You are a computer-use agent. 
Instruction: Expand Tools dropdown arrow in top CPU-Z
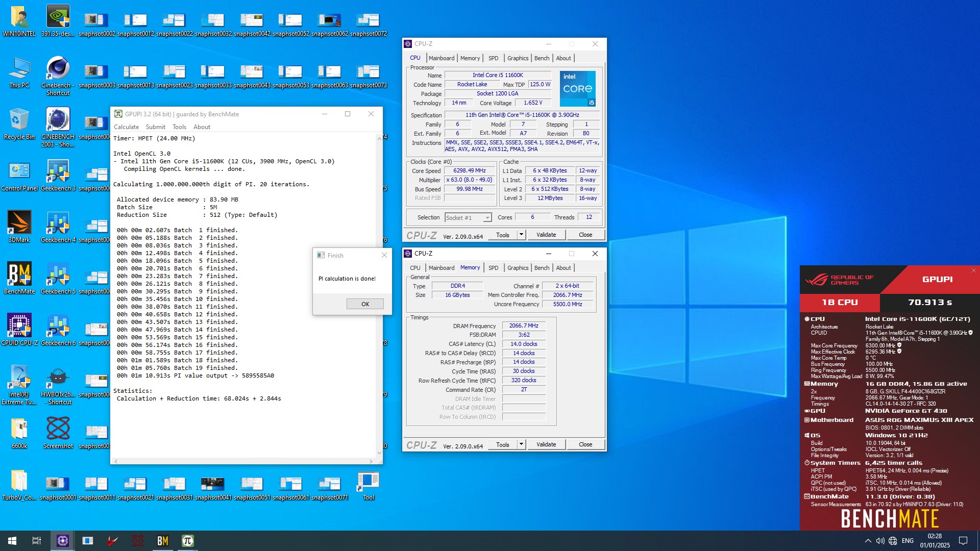point(521,235)
